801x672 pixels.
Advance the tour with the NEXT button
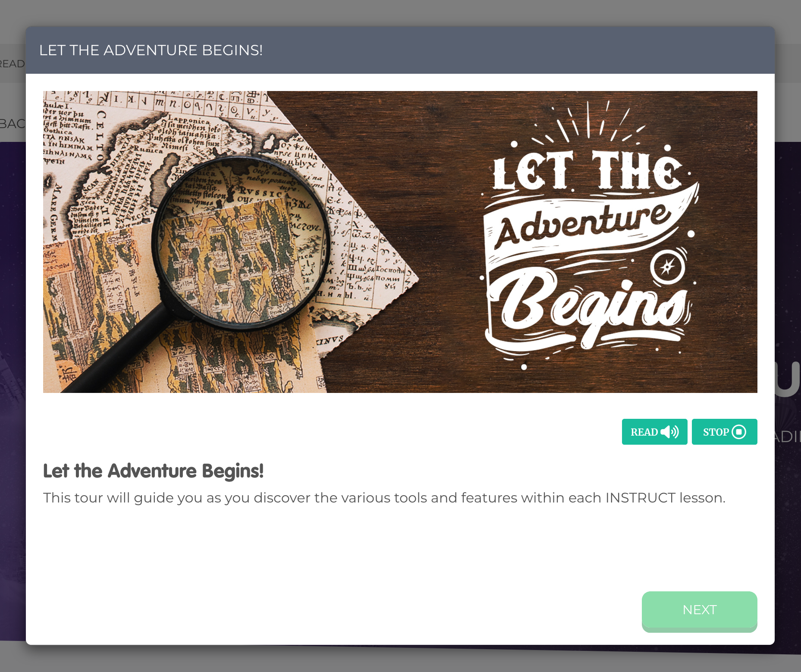tap(699, 611)
